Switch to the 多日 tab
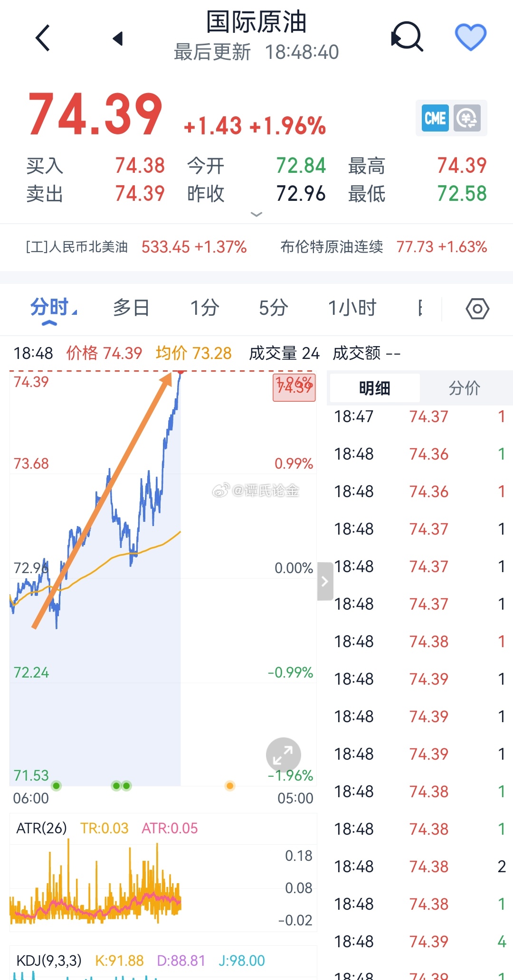 coord(131,308)
